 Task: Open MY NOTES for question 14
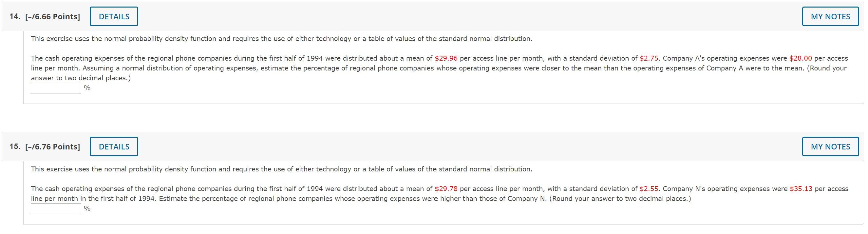830,16
